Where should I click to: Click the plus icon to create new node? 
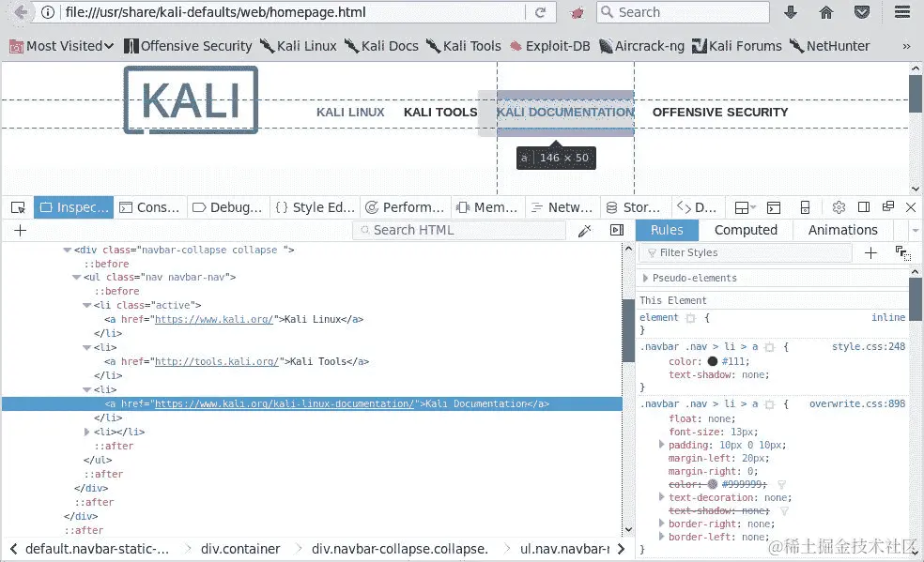21,230
